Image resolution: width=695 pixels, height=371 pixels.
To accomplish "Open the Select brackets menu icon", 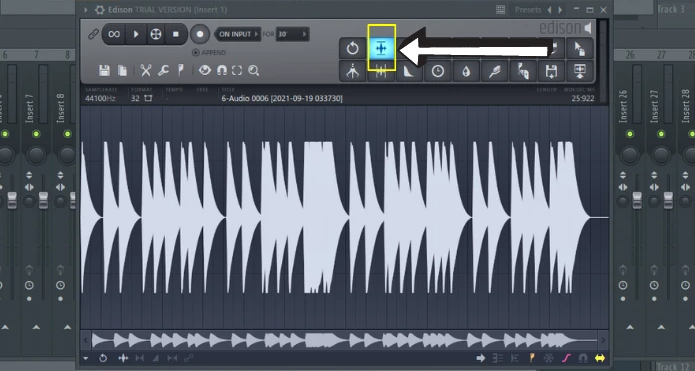I will point(237,70).
